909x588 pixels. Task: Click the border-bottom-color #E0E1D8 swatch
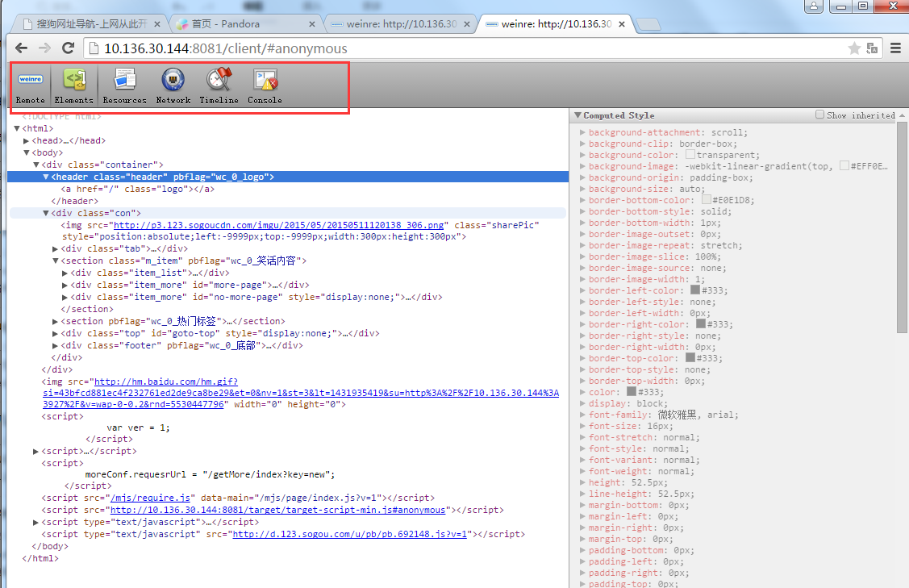[706, 200]
